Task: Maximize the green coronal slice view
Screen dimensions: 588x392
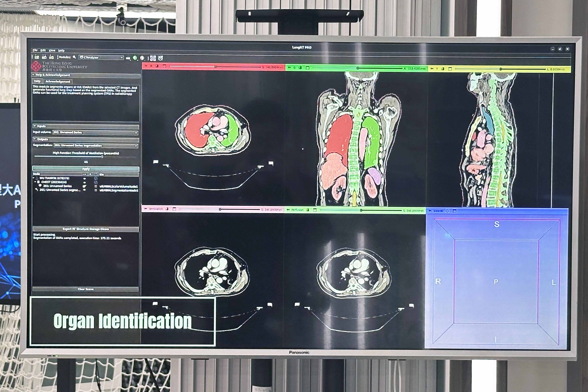Action: [x=308, y=68]
